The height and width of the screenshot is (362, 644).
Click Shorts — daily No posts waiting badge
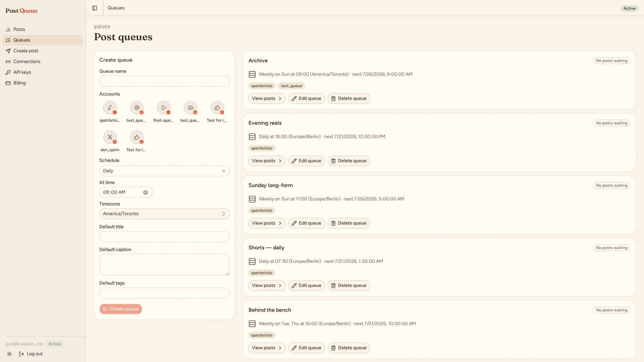tap(612, 248)
